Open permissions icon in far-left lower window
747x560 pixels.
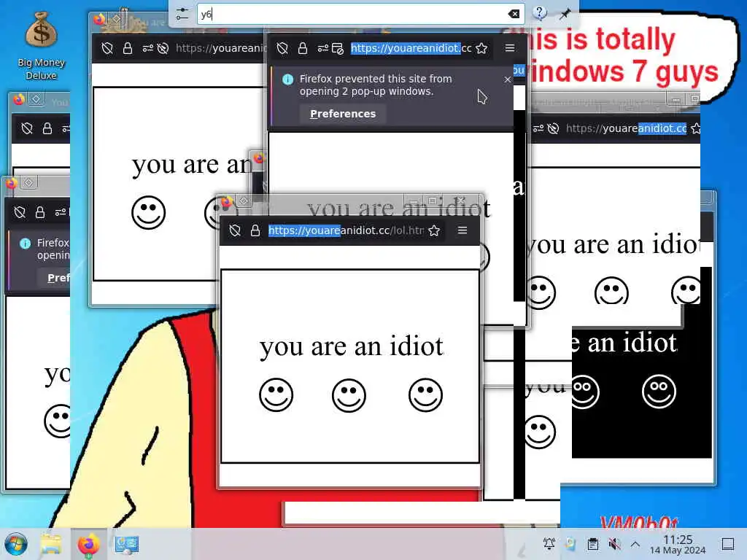click(61, 212)
